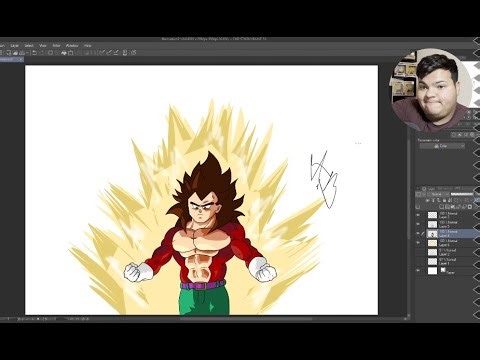Show Layer 1 via its visibility box
Viewport: 480px width, 360px height.
(418, 261)
